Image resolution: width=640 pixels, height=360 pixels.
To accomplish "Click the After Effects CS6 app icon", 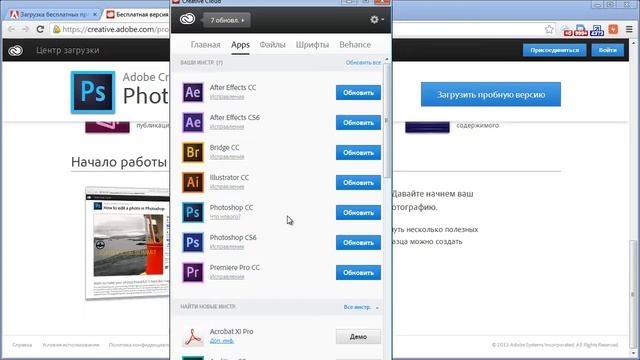I will click(193, 122).
